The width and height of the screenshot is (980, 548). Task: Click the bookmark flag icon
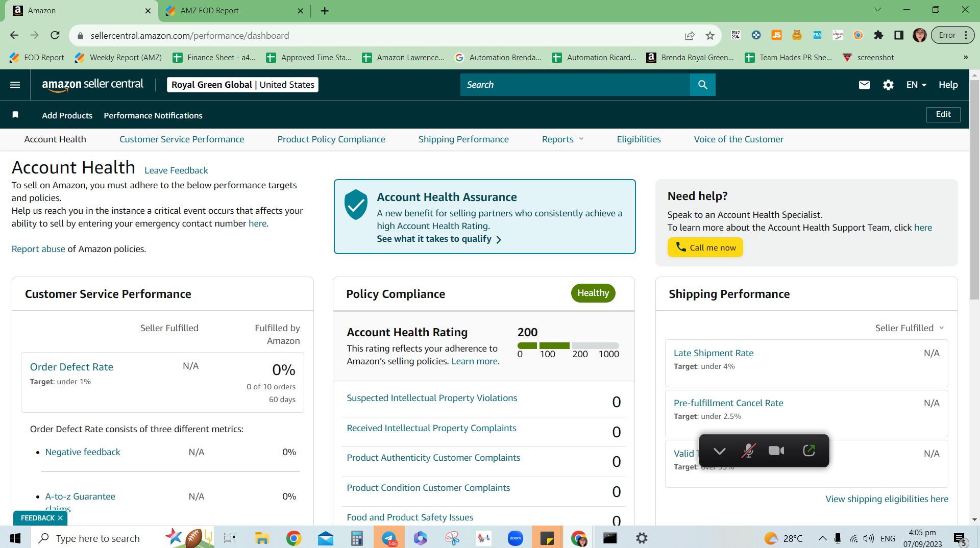click(15, 115)
